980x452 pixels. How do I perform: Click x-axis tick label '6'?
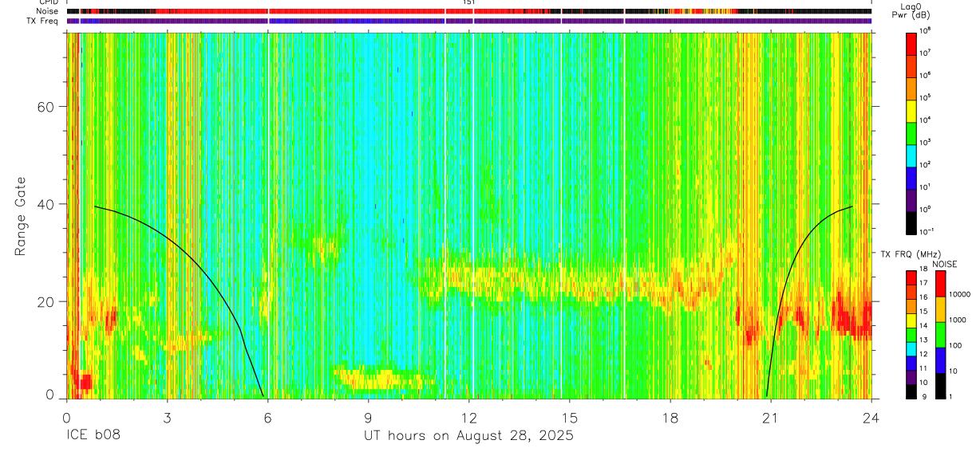(x=268, y=418)
